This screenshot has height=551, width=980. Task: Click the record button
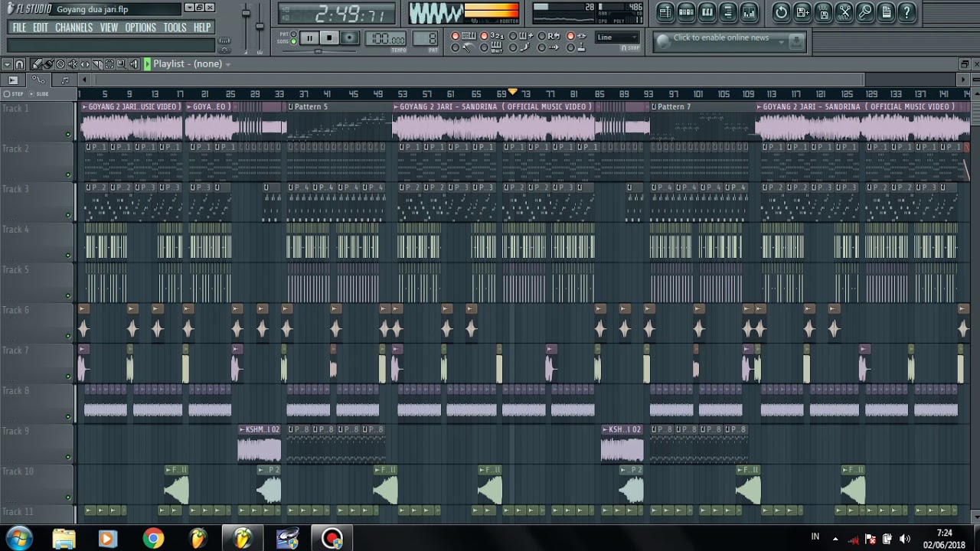[x=349, y=37]
